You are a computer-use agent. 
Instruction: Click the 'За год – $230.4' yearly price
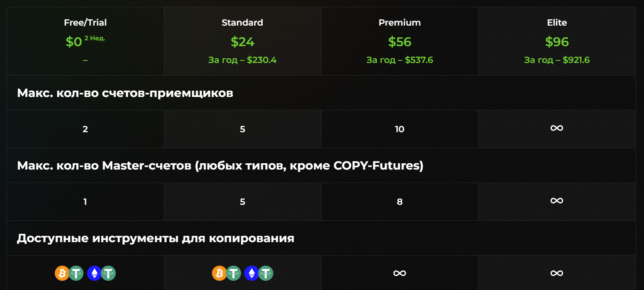242,60
